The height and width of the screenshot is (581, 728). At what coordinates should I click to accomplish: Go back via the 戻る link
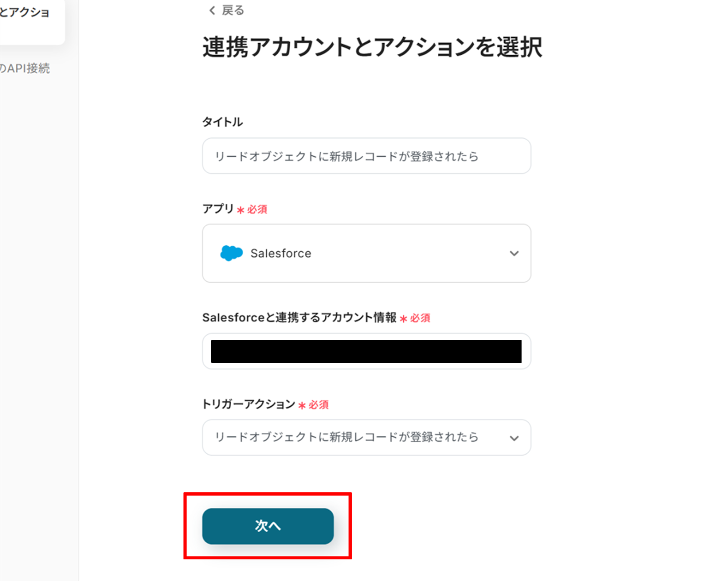pyautogui.click(x=233, y=10)
